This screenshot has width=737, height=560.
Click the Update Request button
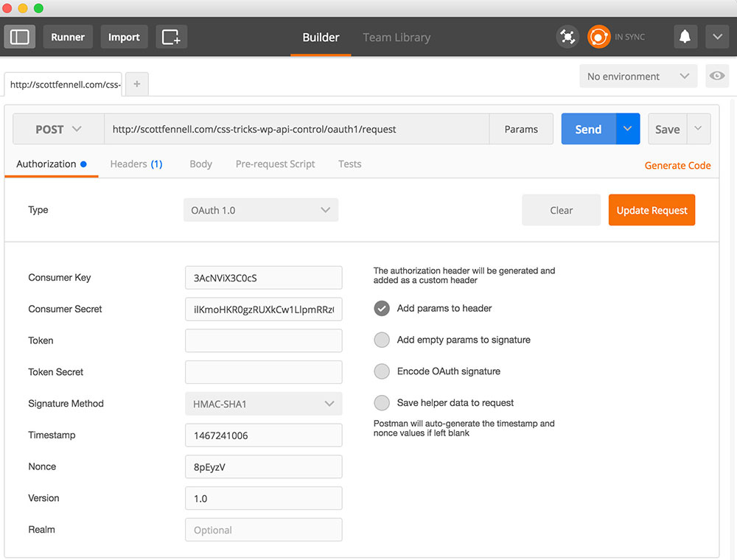click(x=652, y=210)
